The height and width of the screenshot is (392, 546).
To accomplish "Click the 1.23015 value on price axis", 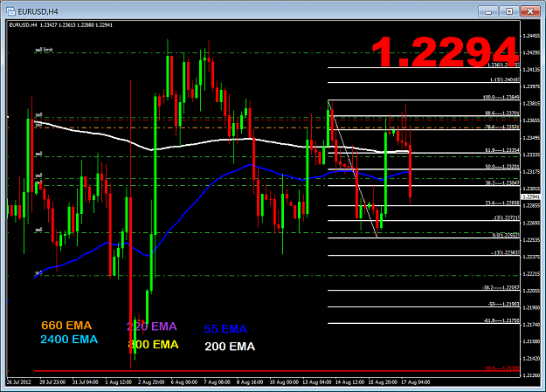I will (531, 189).
